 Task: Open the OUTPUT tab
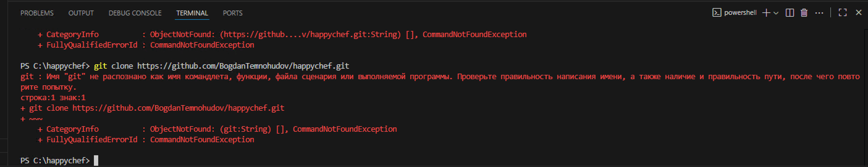[81, 13]
